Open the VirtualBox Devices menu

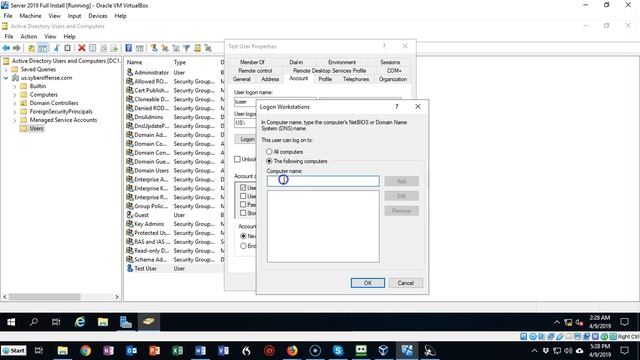[x=98, y=16]
